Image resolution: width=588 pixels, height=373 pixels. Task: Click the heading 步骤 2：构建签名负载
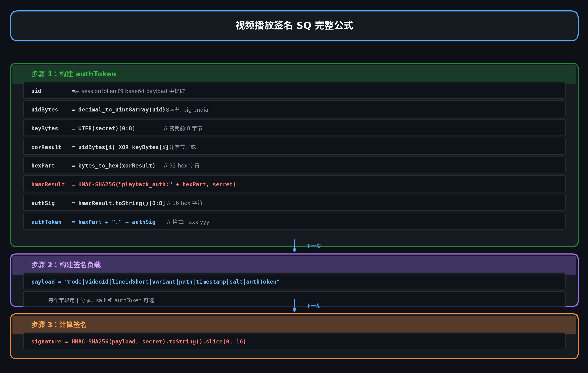point(66,265)
